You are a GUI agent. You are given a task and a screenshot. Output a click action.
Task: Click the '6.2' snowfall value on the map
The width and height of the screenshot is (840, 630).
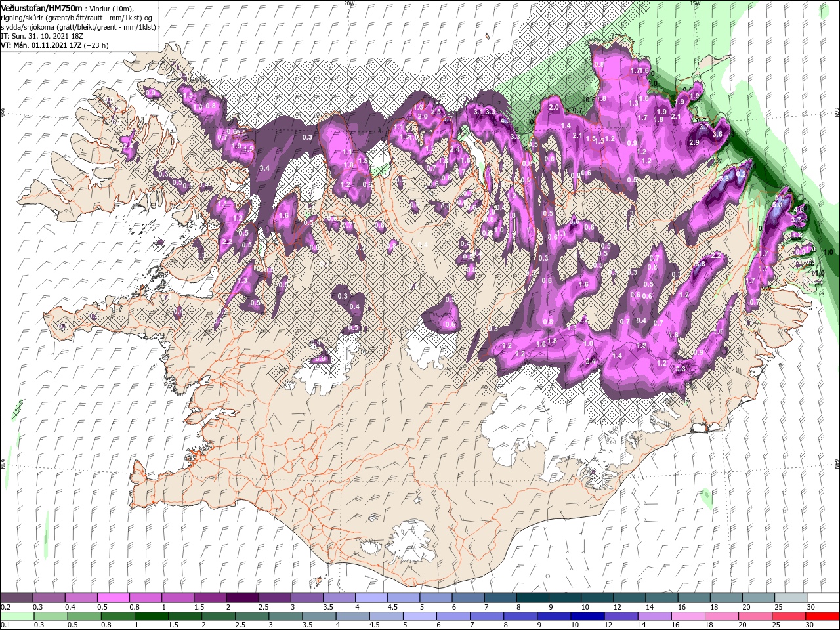(x=742, y=175)
